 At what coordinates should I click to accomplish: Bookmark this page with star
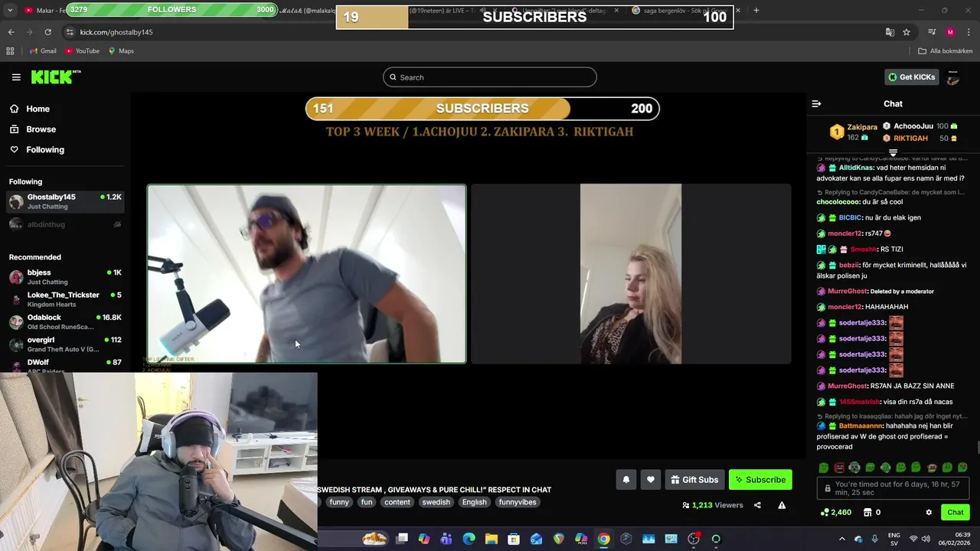[x=906, y=32]
